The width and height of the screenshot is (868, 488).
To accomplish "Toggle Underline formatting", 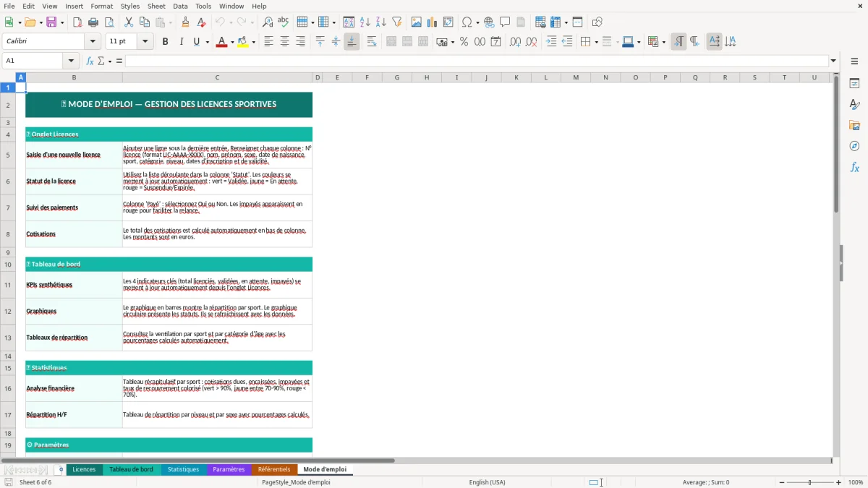I will pos(197,42).
